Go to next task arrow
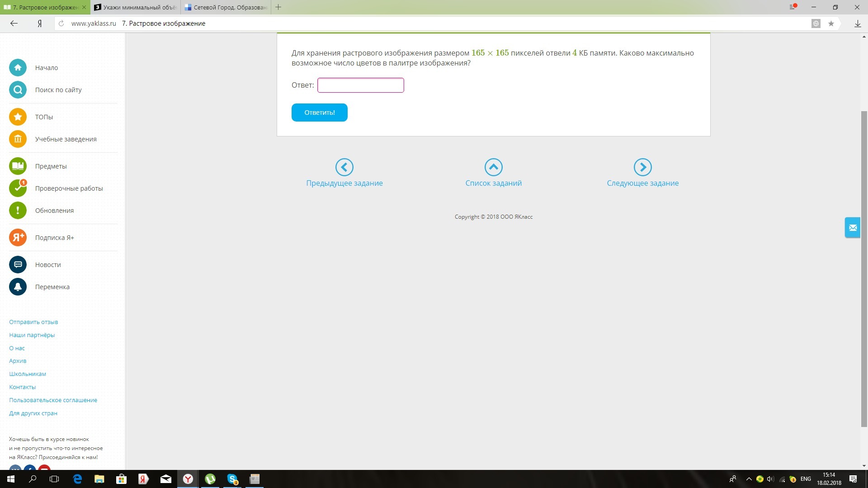This screenshot has height=488, width=868. click(x=642, y=167)
